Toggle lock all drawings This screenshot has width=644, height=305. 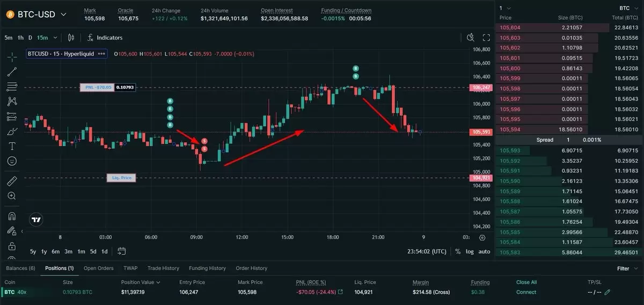tap(12, 246)
